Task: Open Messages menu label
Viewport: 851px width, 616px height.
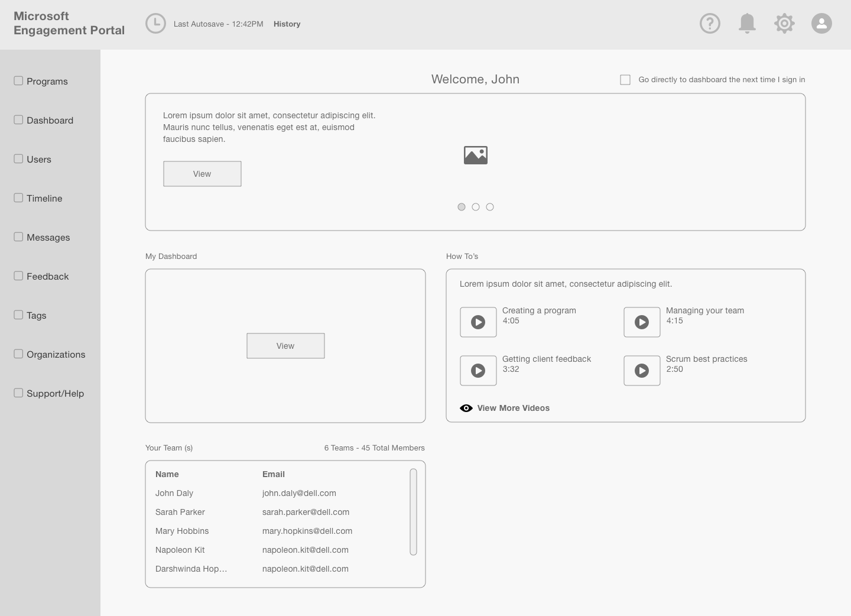Action: 48,238
